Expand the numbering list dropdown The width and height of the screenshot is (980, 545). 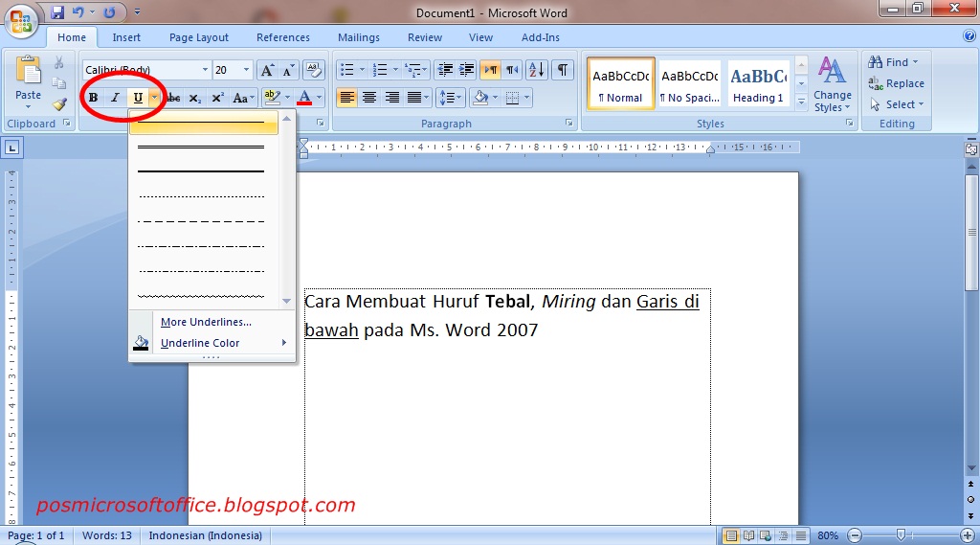pyautogui.click(x=395, y=70)
